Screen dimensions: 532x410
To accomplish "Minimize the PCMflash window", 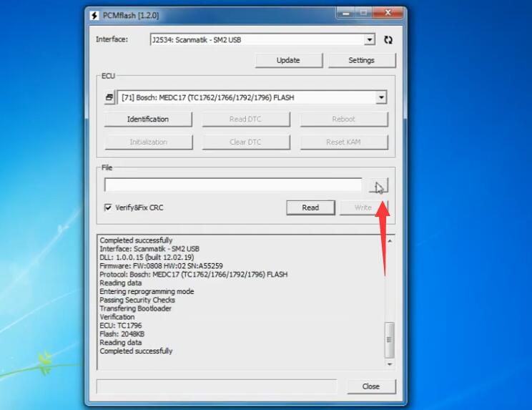I will point(346,14).
